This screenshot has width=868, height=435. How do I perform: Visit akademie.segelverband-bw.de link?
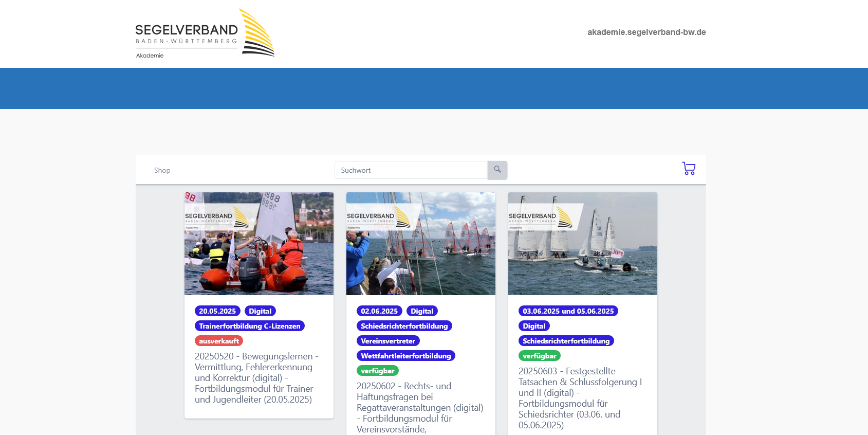click(x=647, y=32)
